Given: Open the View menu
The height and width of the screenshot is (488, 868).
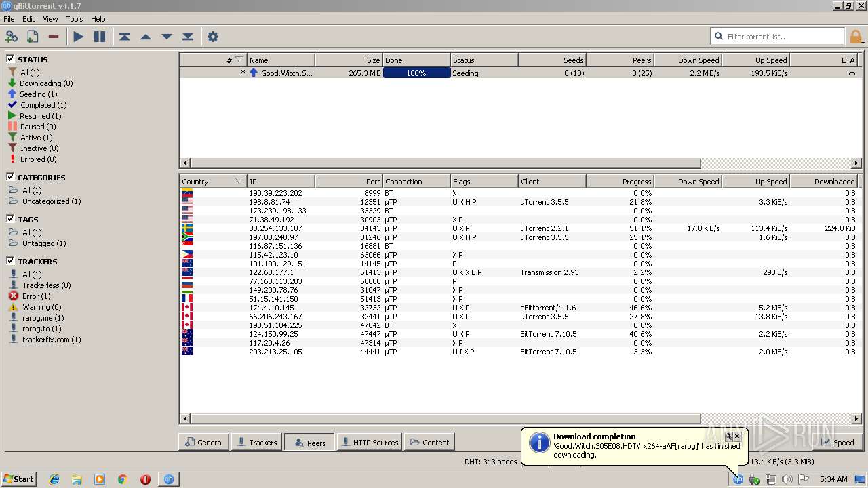Looking at the screenshot, I should (x=50, y=19).
